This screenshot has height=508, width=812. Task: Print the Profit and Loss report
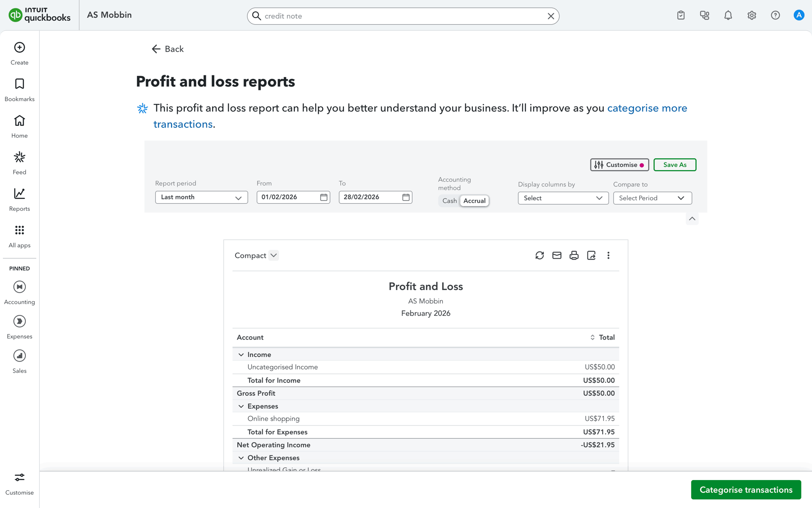574,255
